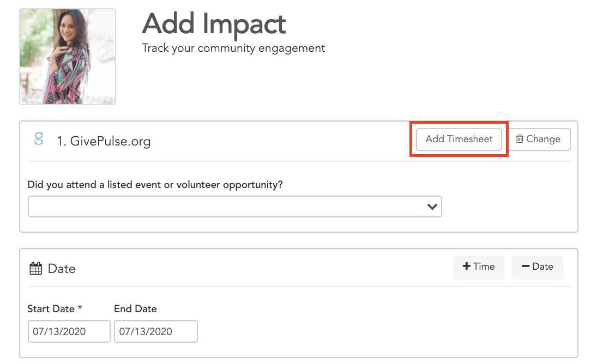Viewport: 597px width, 364px height.
Task: Click the Start Date field label
Action: (x=51, y=309)
